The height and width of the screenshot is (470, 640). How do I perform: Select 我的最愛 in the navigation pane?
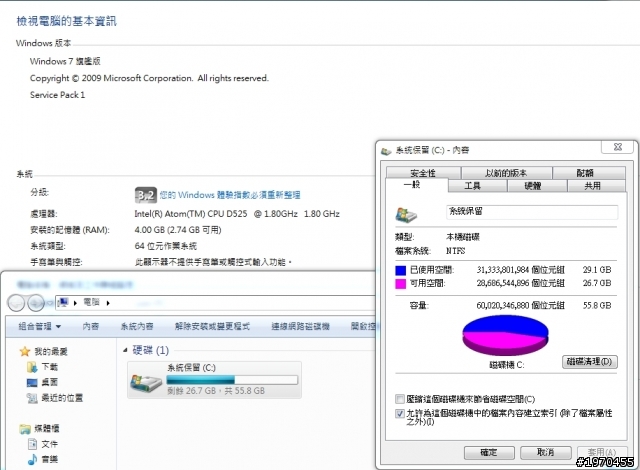[x=51, y=351]
